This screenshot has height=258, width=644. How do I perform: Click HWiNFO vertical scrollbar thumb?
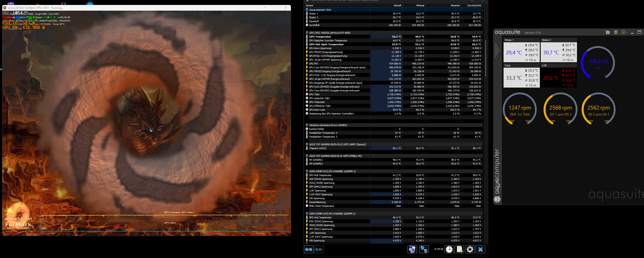pyautogui.click(x=485, y=58)
